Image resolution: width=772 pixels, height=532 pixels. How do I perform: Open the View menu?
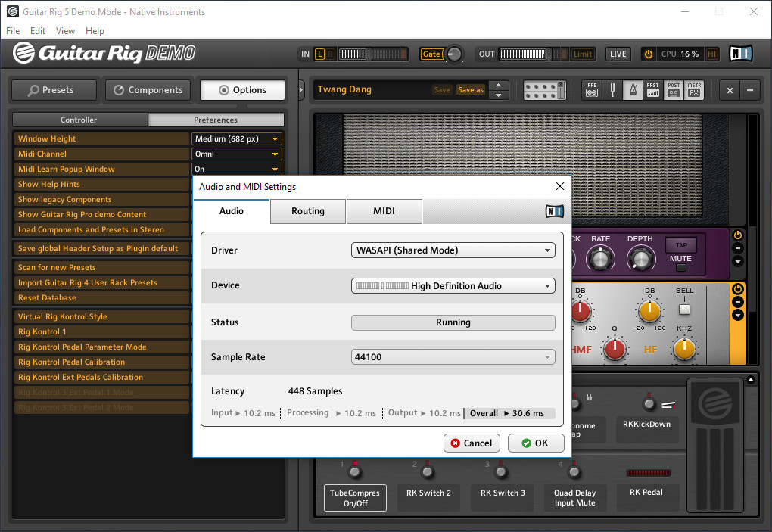coord(65,30)
